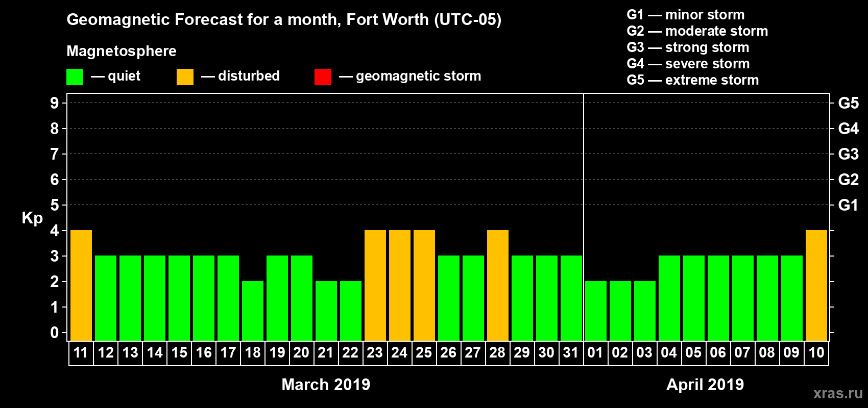This screenshot has width=868, height=408.
Task: Click the 'G1' right axis label
Action: [x=849, y=205]
